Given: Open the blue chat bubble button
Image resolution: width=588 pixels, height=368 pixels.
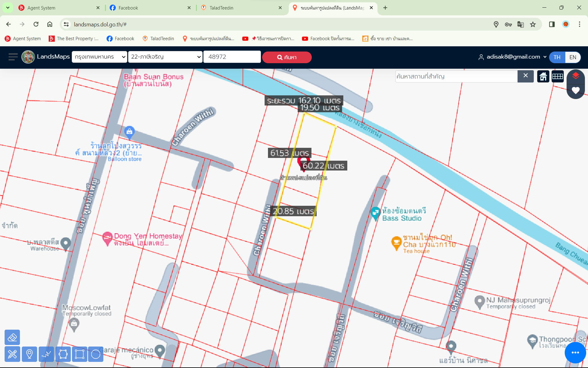Looking at the screenshot, I should [575, 353].
